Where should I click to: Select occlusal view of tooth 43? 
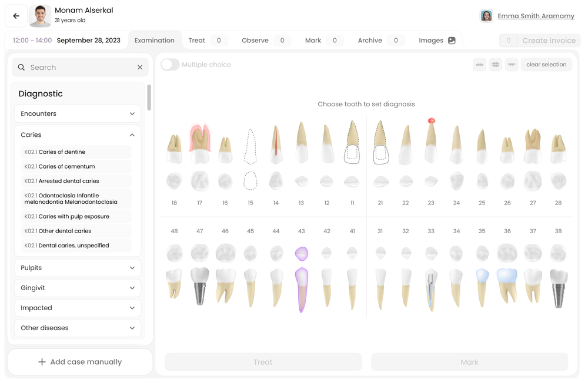302,254
